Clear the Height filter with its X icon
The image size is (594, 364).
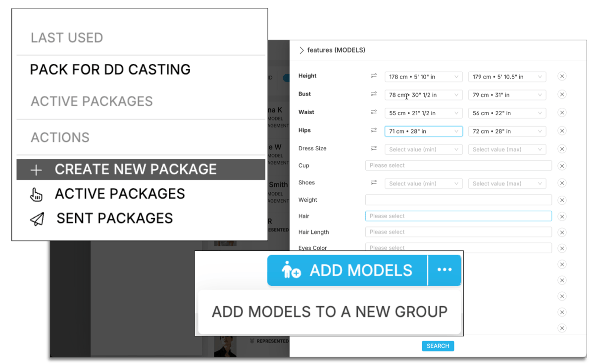(562, 77)
